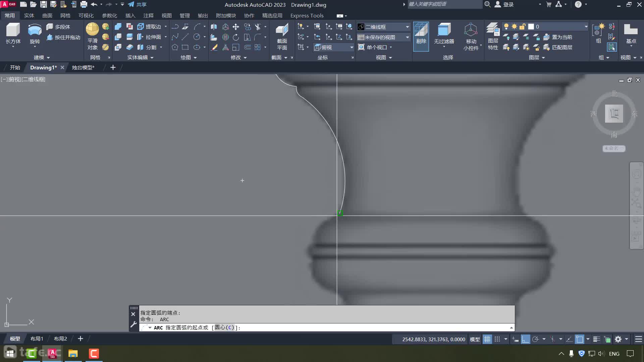The width and height of the screenshot is (644, 362).
Task: Click the 基点 base point view tool
Action: 631,34
